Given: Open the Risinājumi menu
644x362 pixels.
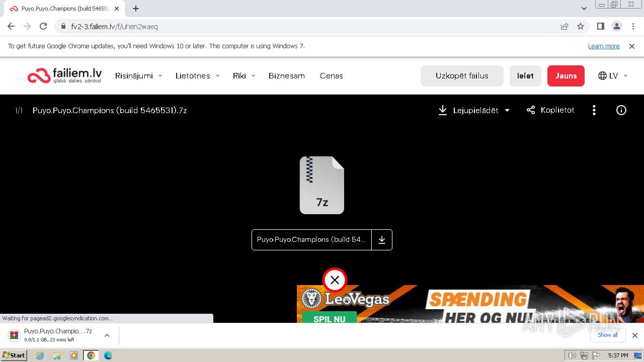Looking at the screenshot, I should point(138,76).
